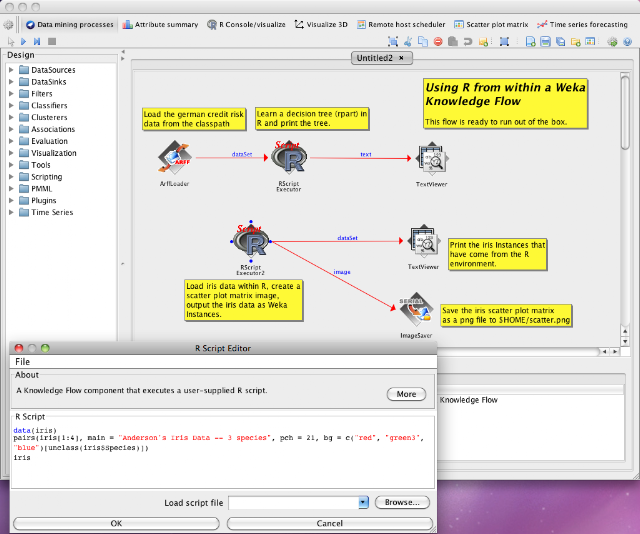Open Scatter plot matrix perspective
This screenshot has width=640, height=534.
(491, 24)
